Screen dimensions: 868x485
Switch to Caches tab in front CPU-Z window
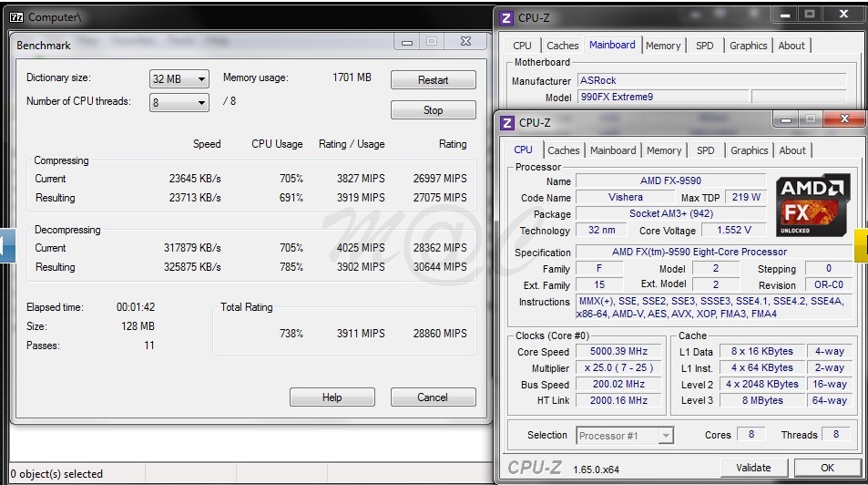(564, 150)
